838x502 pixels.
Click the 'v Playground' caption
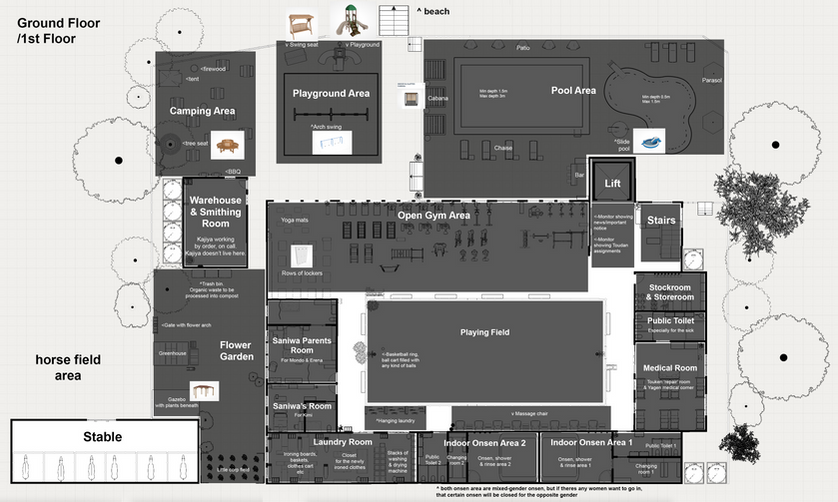[x=362, y=44]
